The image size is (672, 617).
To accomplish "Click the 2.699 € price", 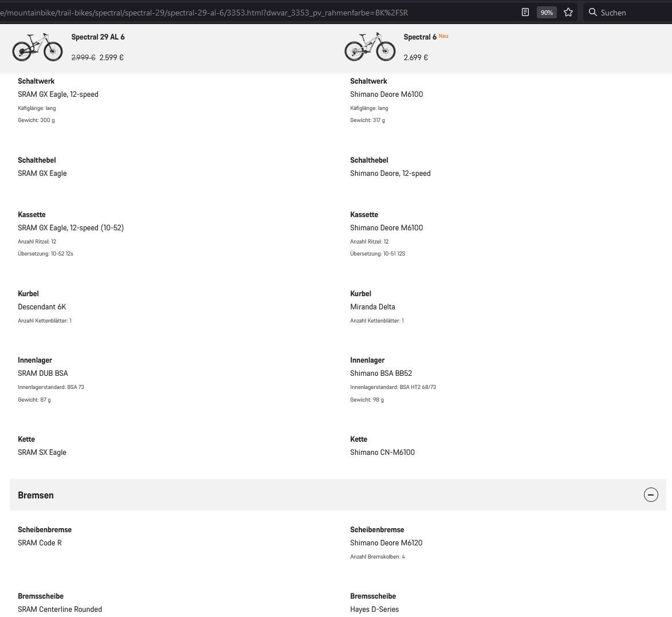I will [415, 57].
